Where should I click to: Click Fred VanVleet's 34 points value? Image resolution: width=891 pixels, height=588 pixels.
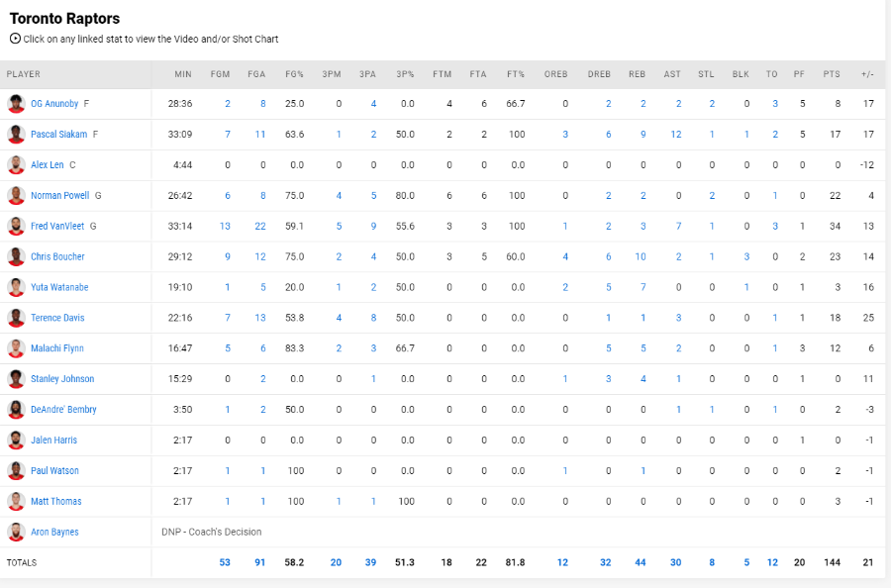click(835, 226)
